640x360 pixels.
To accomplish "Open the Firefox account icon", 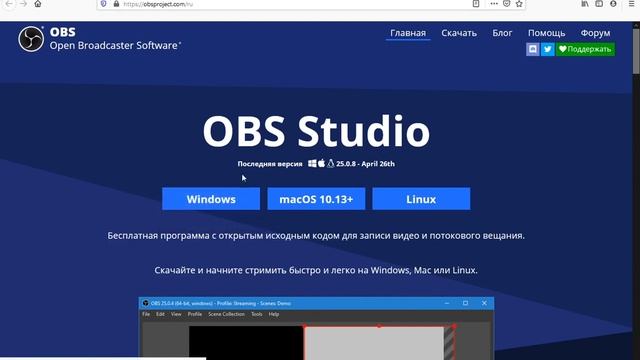I will (x=613, y=4).
